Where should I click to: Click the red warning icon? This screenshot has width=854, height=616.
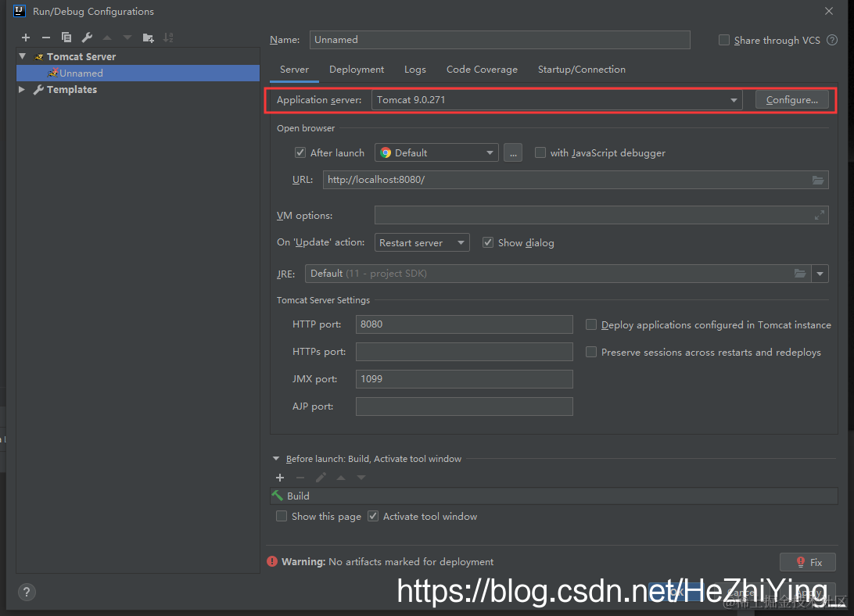(x=272, y=561)
